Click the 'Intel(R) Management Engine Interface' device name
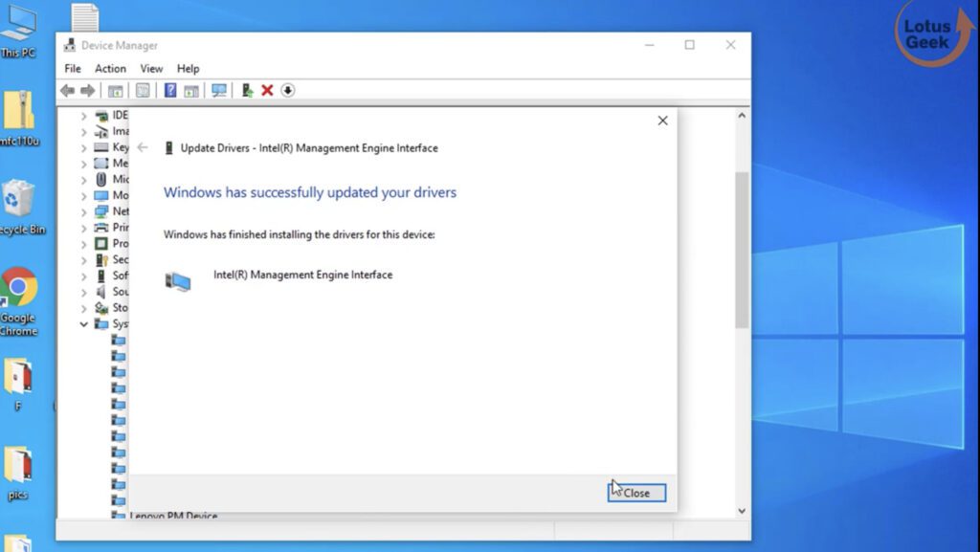The height and width of the screenshot is (552, 980). [303, 275]
